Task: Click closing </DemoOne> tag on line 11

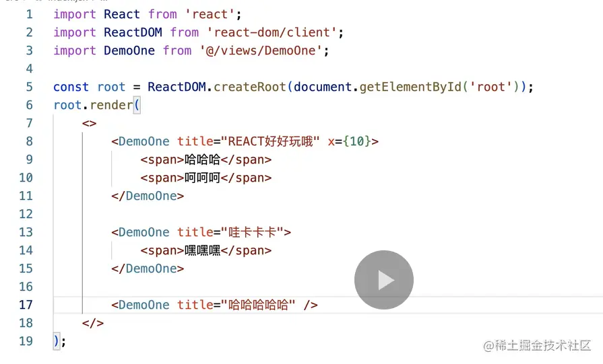Action: (148, 196)
